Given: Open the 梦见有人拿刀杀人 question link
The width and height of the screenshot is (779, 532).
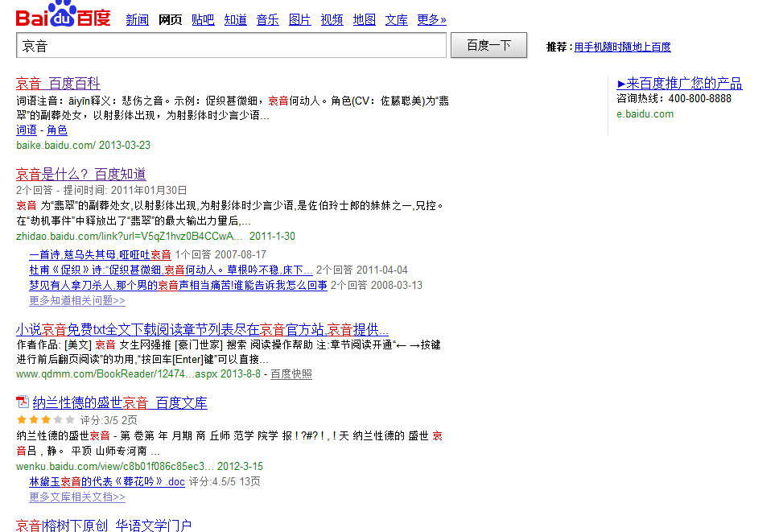Looking at the screenshot, I should pos(179,286).
